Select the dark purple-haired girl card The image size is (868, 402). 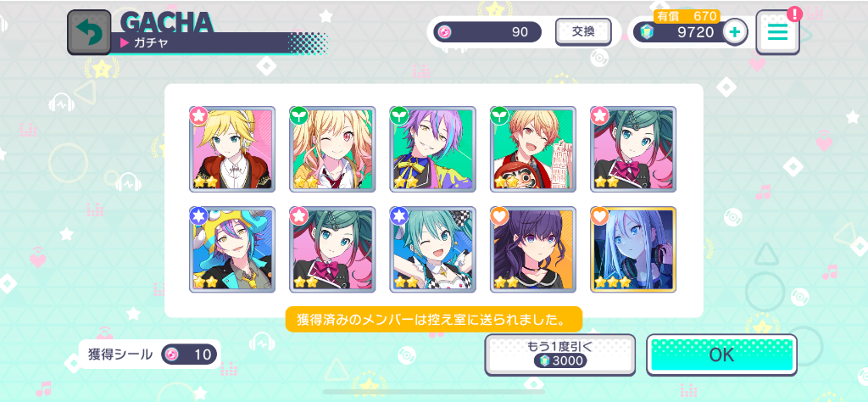(x=532, y=249)
